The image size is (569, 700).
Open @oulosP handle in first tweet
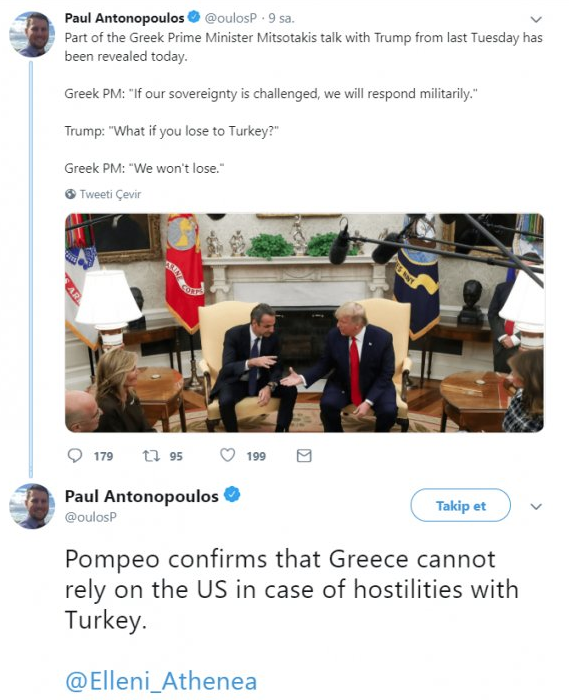tap(231, 18)
